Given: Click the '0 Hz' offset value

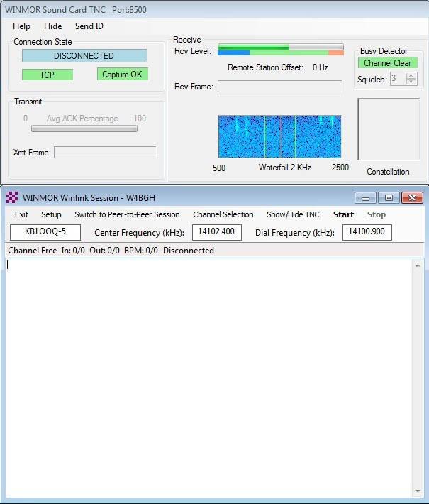Looking at the screenshot, I should pos(320,67).
